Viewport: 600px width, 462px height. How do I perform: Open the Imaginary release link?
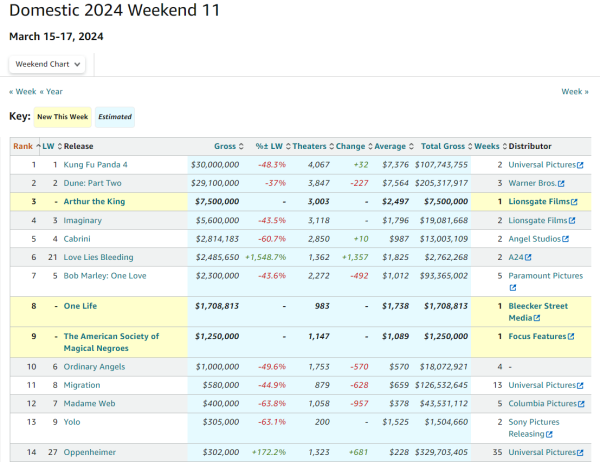coord(83,220)
